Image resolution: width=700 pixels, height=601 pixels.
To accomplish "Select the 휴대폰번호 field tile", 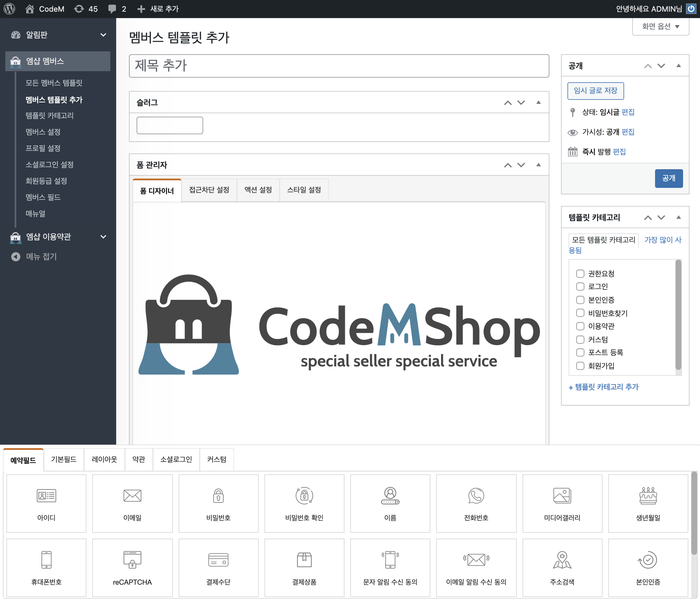I will click(46, 567).
